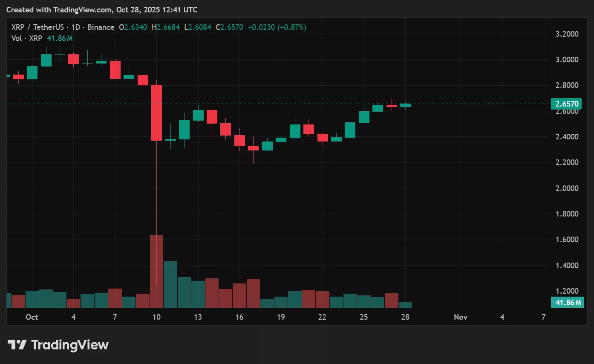Image resolution: width=594 pixels, height=364 pixels.
Task: Select the current price label 2.6570
Action: (x=567, y=104)
